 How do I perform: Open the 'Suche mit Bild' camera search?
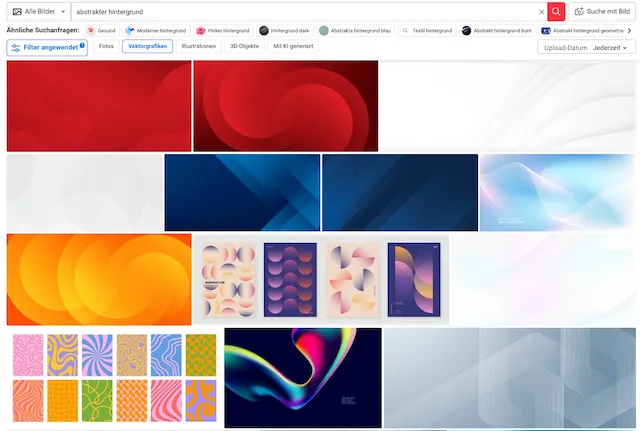604,12
